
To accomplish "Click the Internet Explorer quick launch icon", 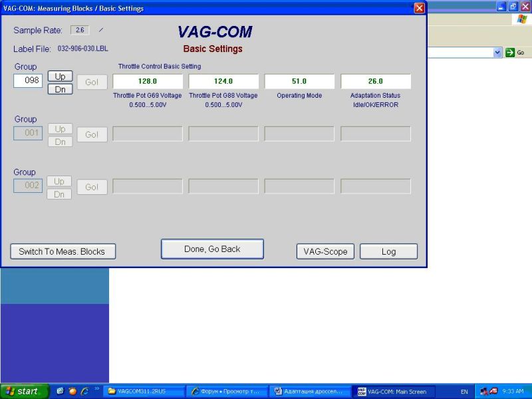I will point(84,392).
